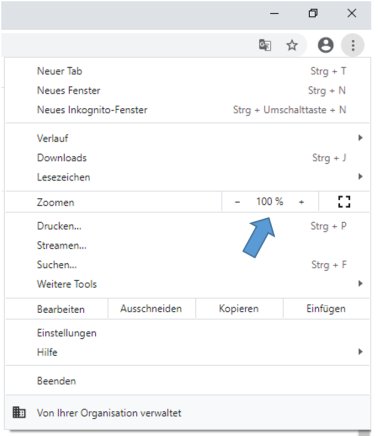Click the three-dot Chrome menu button

353,45
